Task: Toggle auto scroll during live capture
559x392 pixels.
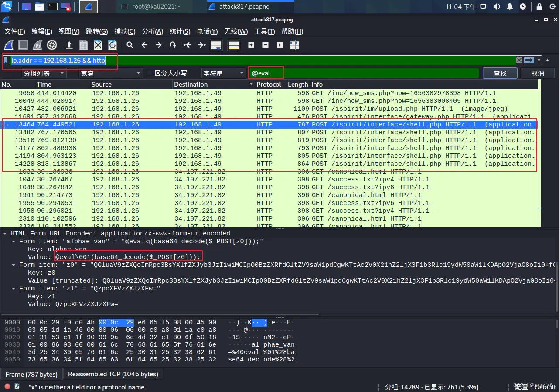Action: (x=216, y=45)
